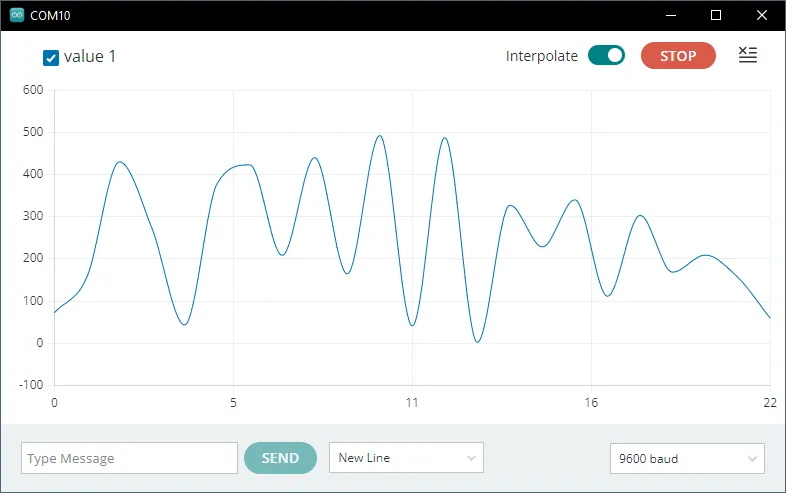Click the Interpolate text label
The height and width of the screenshot is (493, 786).
point(541,56)
